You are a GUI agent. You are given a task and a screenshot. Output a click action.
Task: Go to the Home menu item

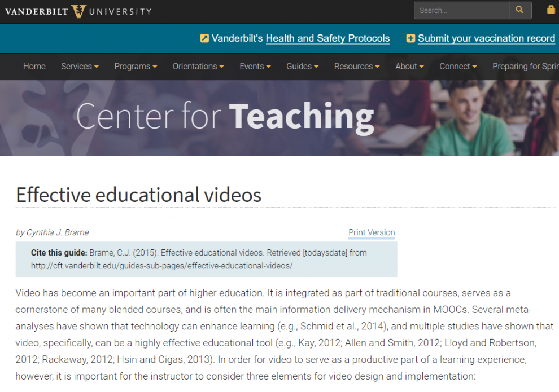[34, 66]
